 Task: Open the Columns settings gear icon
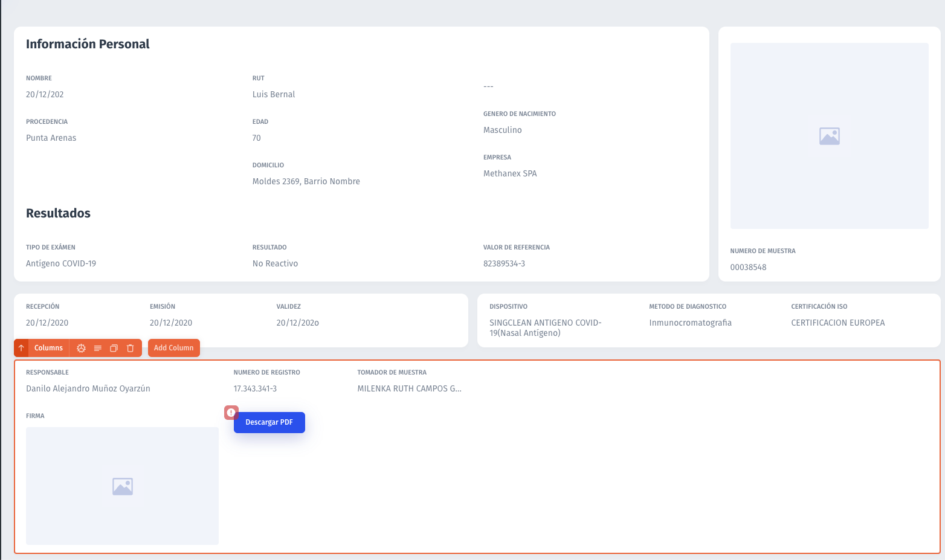point(81,348)
